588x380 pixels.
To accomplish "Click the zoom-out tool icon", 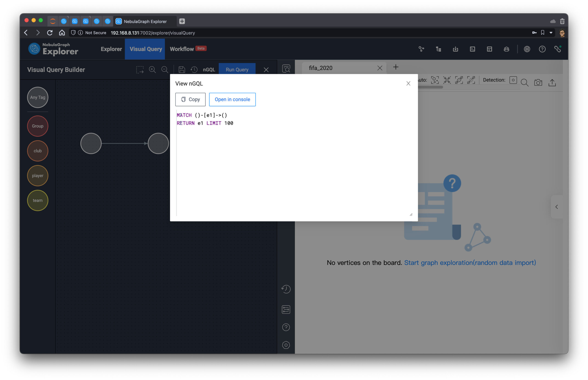I will click(x=164, y=69).
